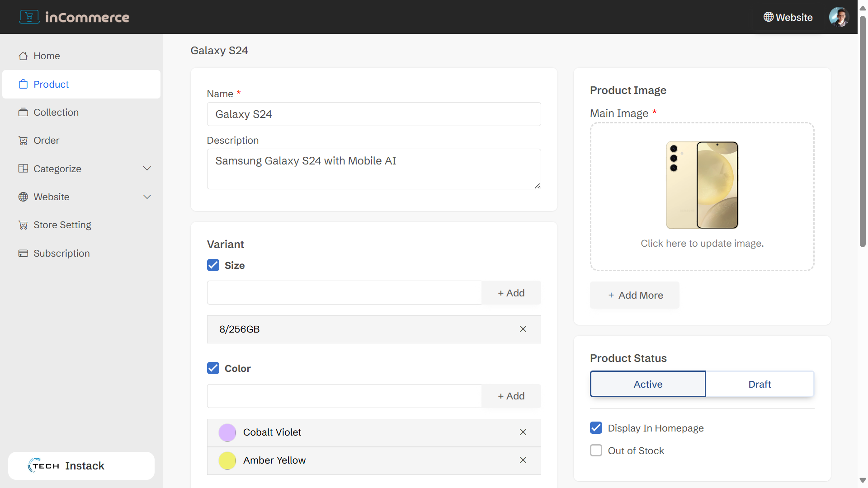
Task: Select the Product menu item
Action: (x=51, y=84)
